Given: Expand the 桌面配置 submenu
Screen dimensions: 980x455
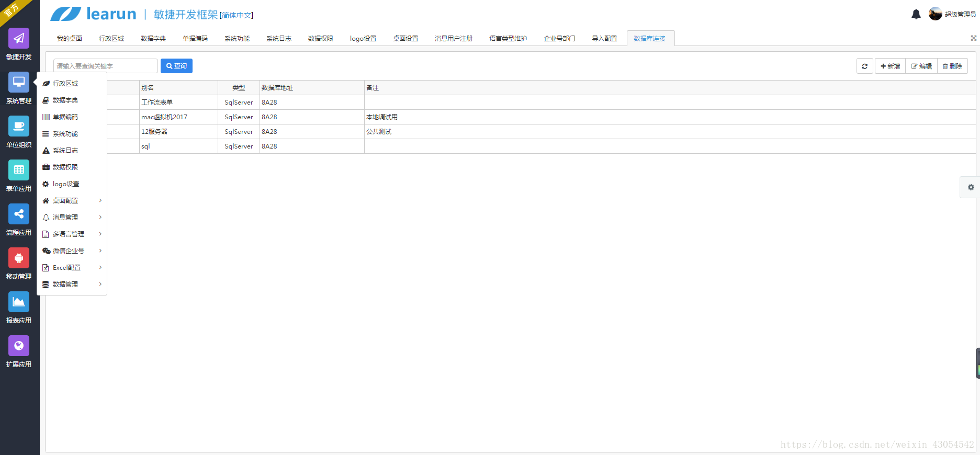Looking at the screenshot, I should tap(72, 201).
